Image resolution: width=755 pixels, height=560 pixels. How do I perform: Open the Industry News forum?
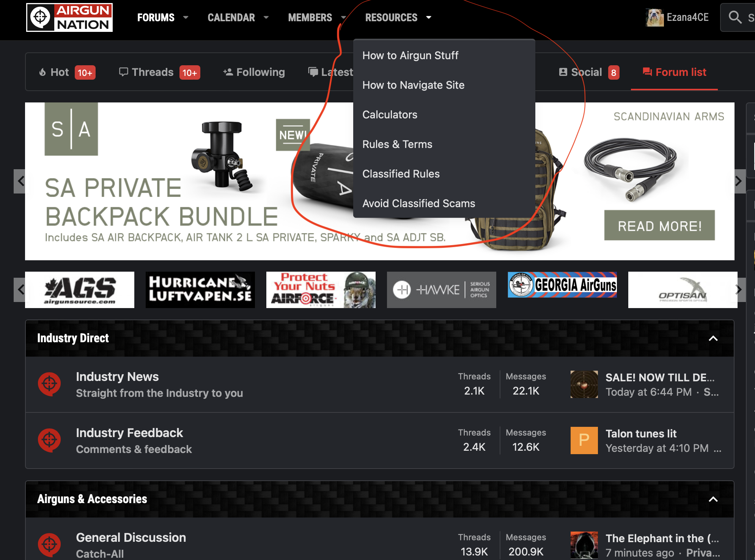(117, 377)
